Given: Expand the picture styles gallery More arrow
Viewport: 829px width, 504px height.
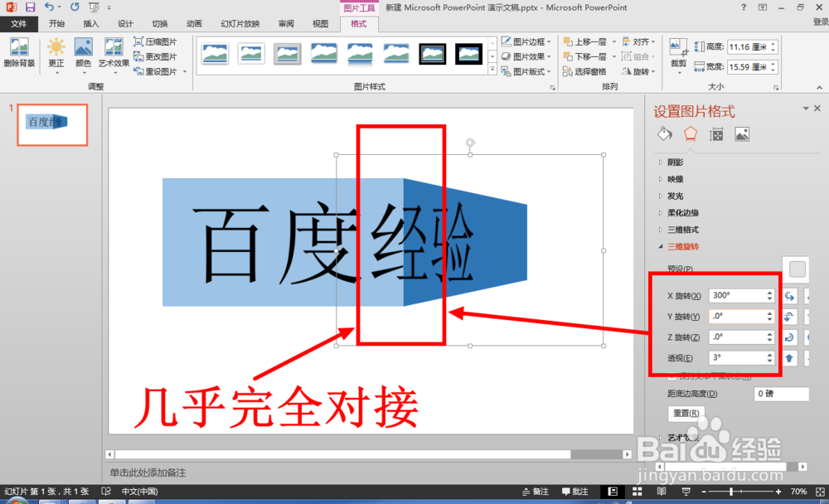Looking at the screenshot, I should click(492, 70).
